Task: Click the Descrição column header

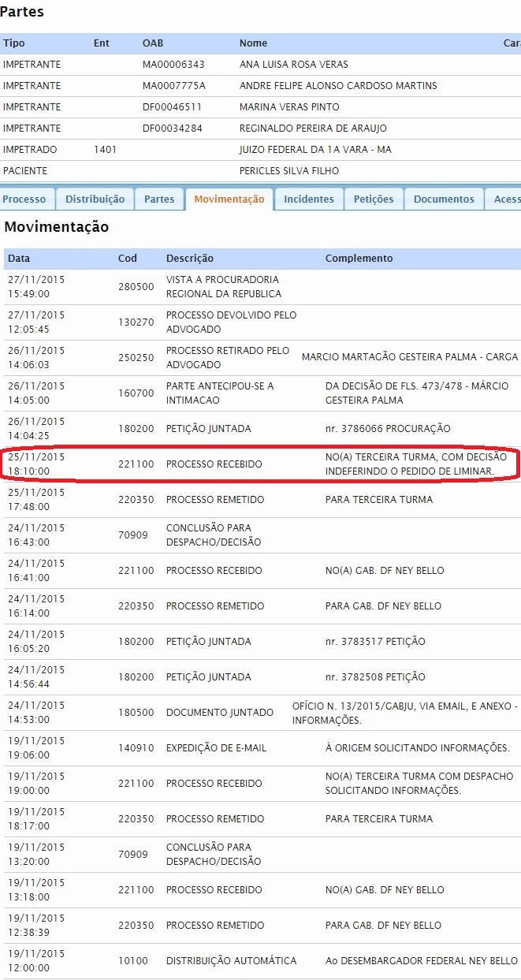Action: click(x=189, y=259)
